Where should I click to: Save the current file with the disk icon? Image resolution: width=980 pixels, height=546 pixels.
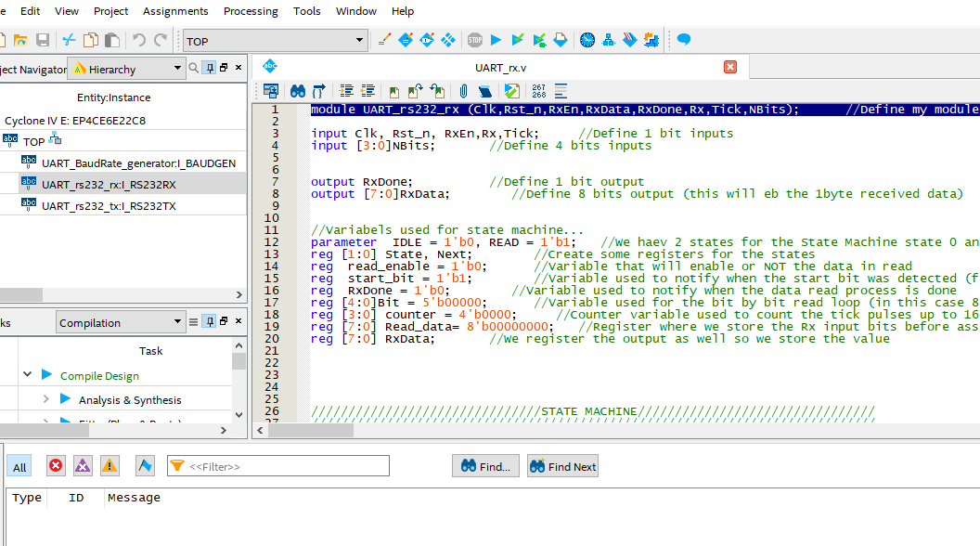43,41
